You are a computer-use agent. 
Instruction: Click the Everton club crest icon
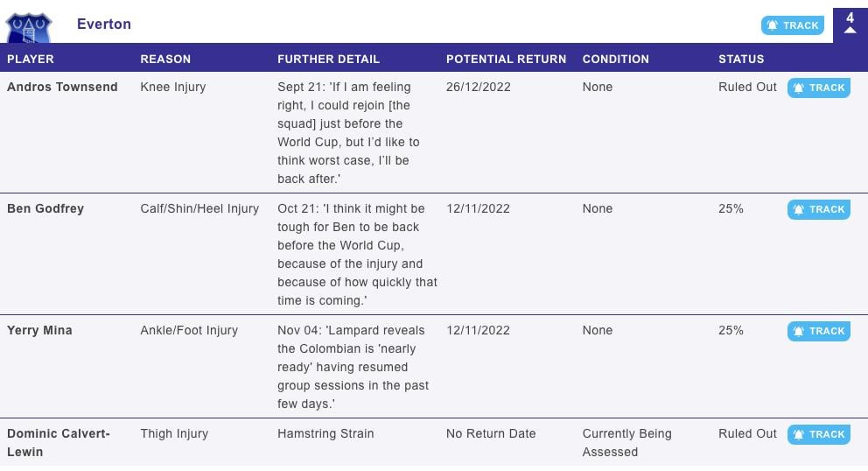point(29,28)
